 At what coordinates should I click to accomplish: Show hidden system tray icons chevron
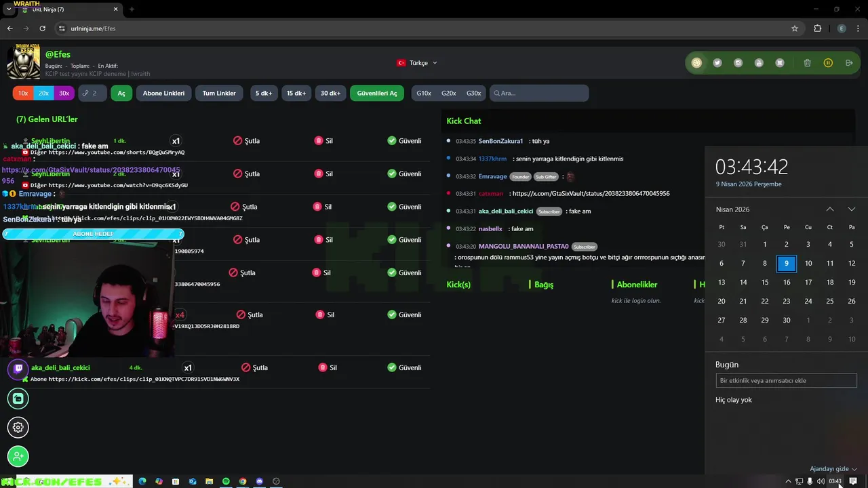point(788,481)
